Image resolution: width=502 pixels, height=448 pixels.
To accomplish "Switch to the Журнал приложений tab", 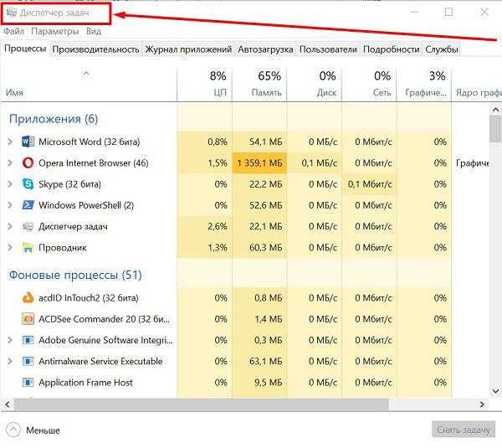I will tap(188, 49).
